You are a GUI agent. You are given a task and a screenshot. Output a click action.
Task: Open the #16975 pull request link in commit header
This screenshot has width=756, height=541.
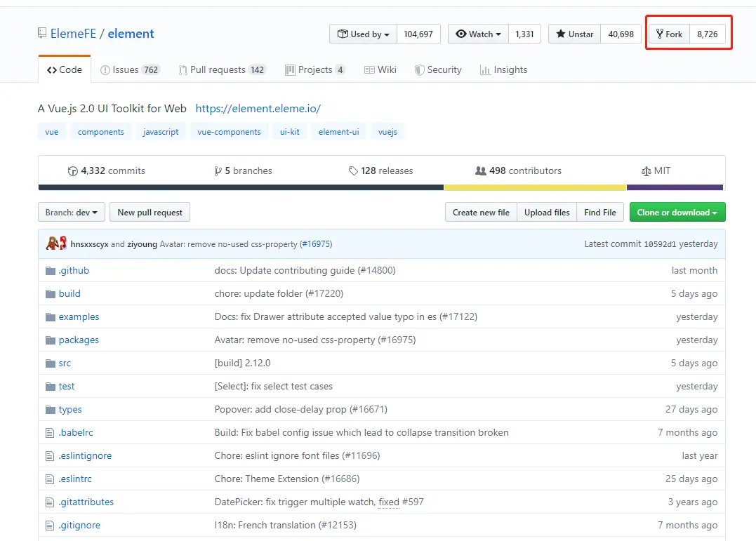pyautogui.click(x=317, y=244)
